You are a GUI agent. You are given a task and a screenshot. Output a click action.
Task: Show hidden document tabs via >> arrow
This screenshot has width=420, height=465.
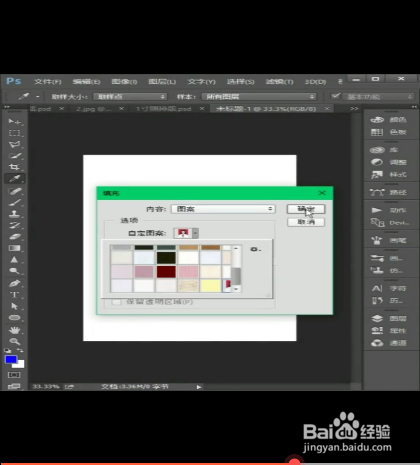tap(354, 109)
